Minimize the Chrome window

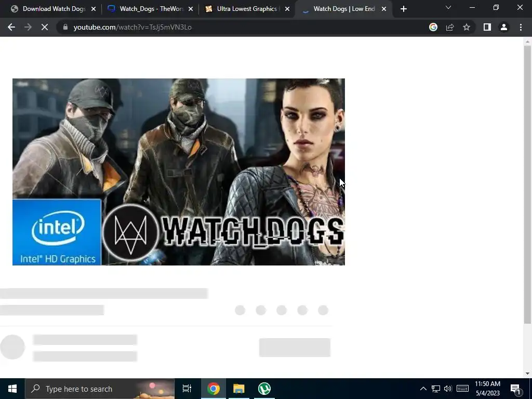click(x=472, y=7)
